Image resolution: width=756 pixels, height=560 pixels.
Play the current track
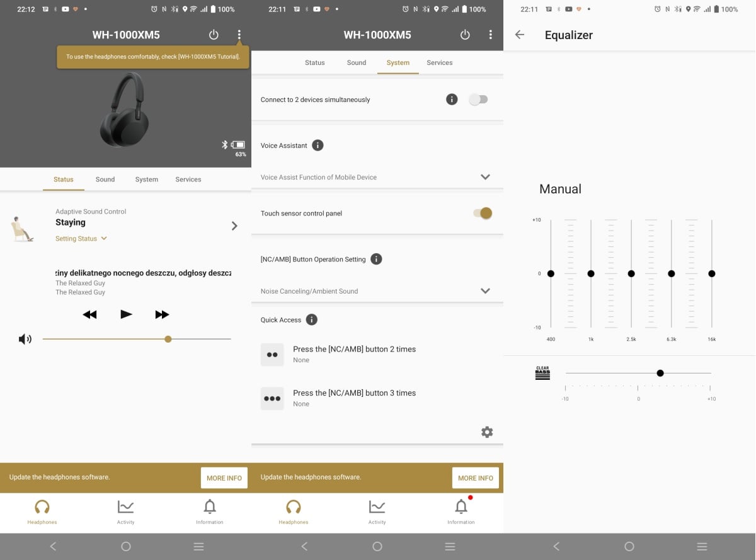[126, 314]
